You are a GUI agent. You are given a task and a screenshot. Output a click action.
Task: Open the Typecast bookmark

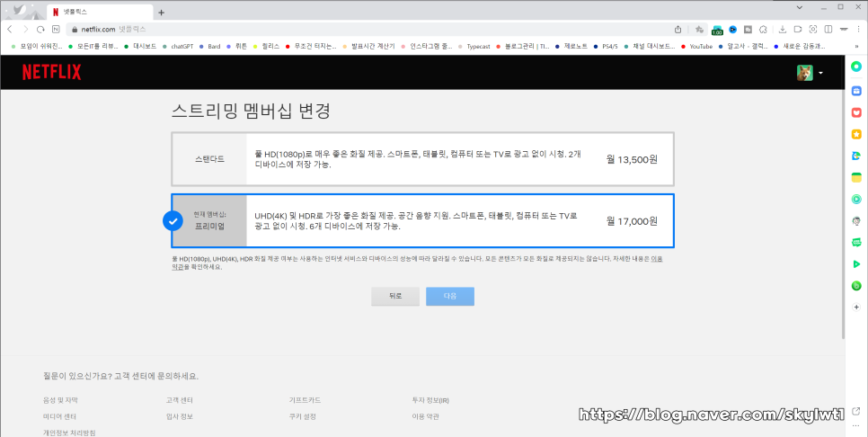(474, 47)
